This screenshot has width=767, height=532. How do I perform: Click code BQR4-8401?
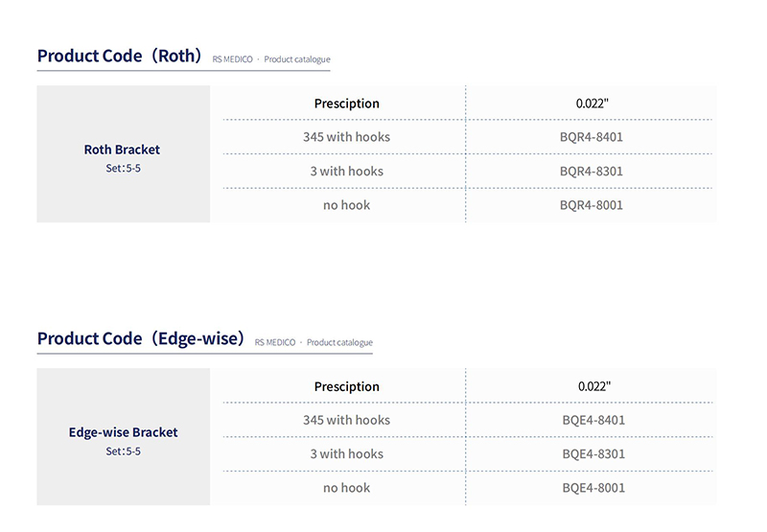click(592, 137)
